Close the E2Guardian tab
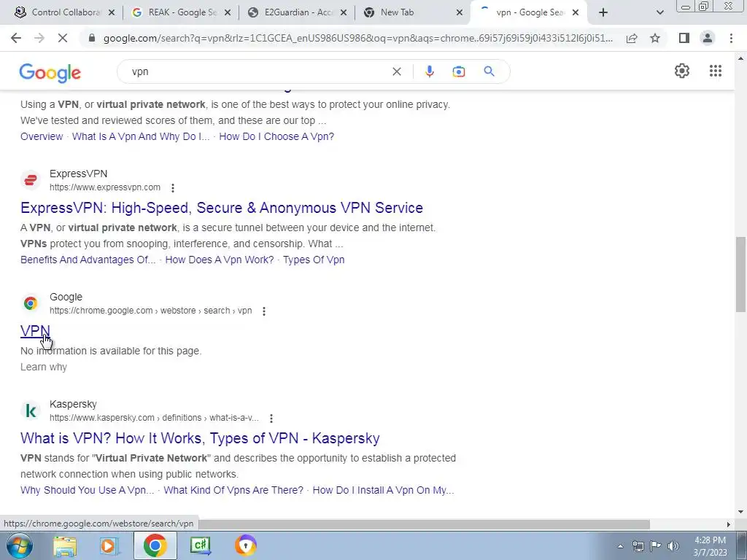The width and height of the screenshot is (747, 560). [344, 12]
